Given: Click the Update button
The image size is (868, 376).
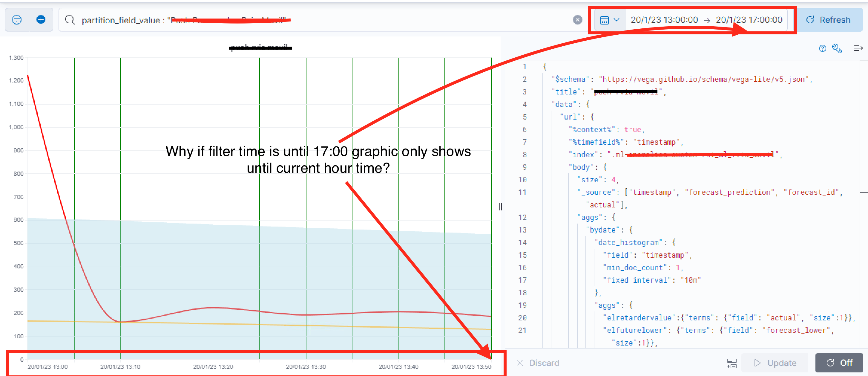Looking at the screenshot, I should pyautogui.click(x=775, y=363).
